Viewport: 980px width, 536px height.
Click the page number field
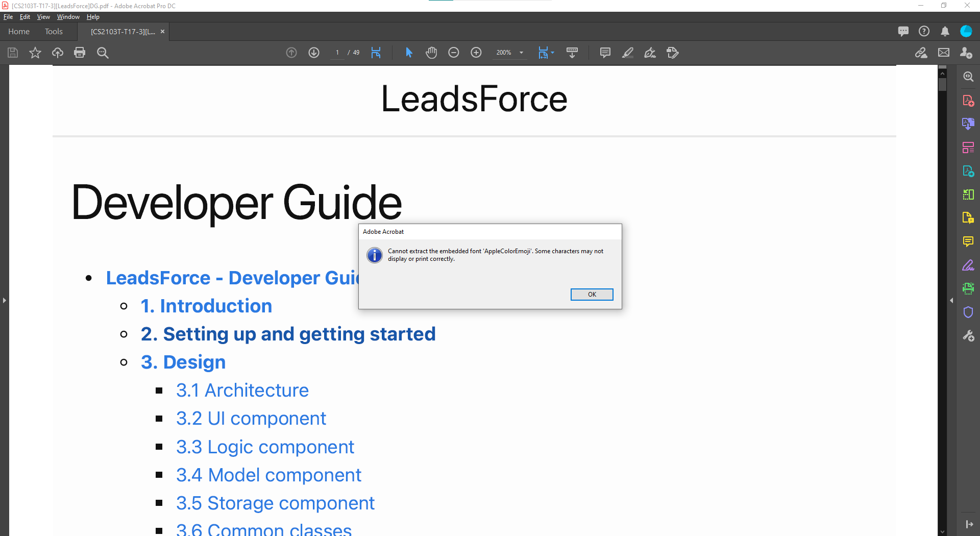click(x=337, y=53)
